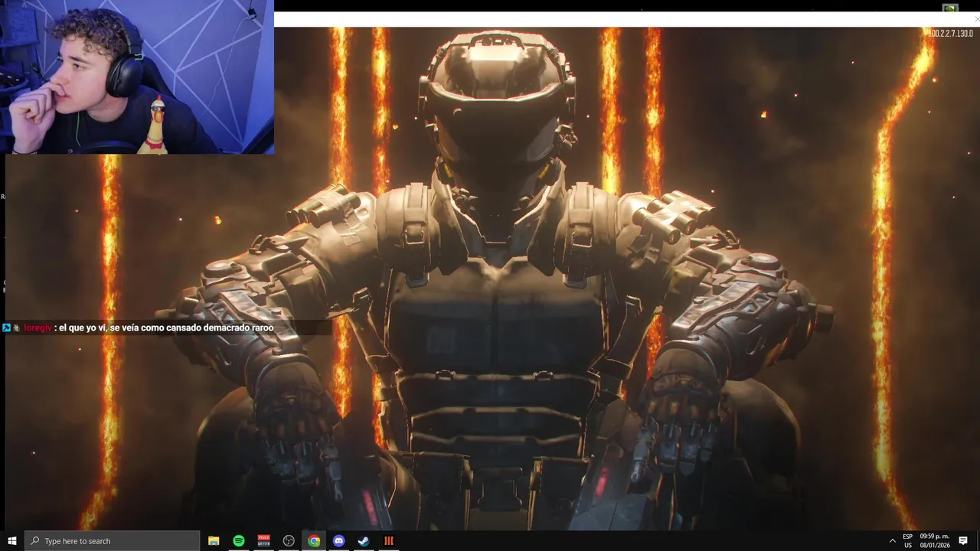Open Steam from the taskbar
The height and width of the screenshot is (551, 980).
(x=364, y=541)
